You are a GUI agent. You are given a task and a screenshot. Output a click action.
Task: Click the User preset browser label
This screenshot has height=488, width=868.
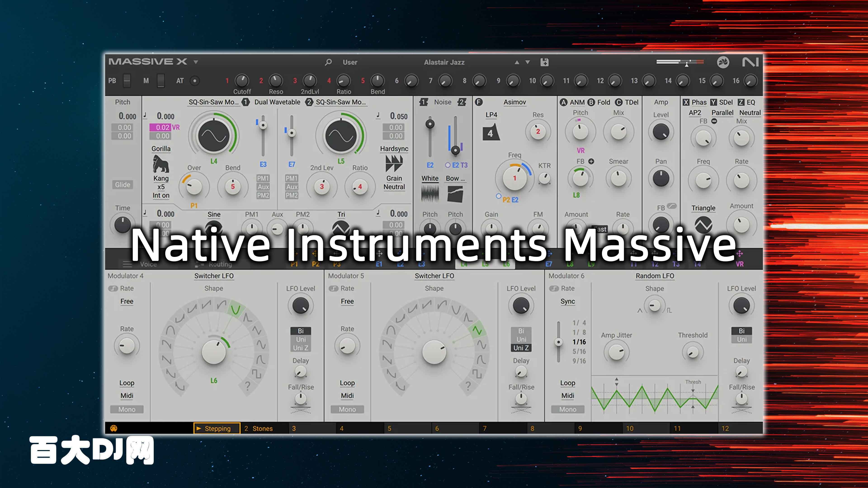350,62
